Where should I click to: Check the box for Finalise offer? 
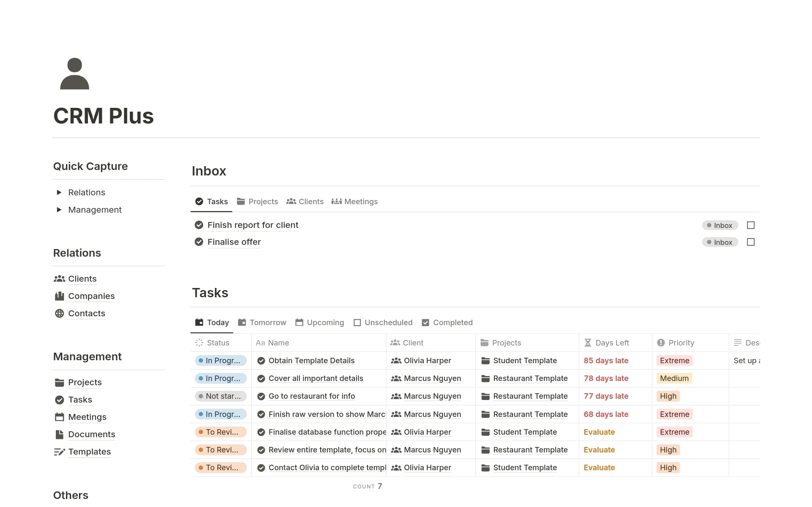(x=751, y=242)
